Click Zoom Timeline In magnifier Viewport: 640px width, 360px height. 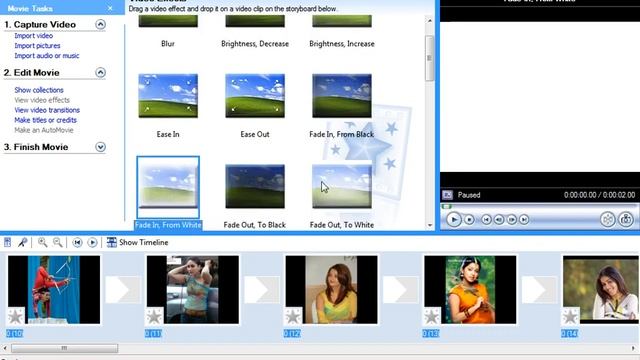[x=42, y=242]
